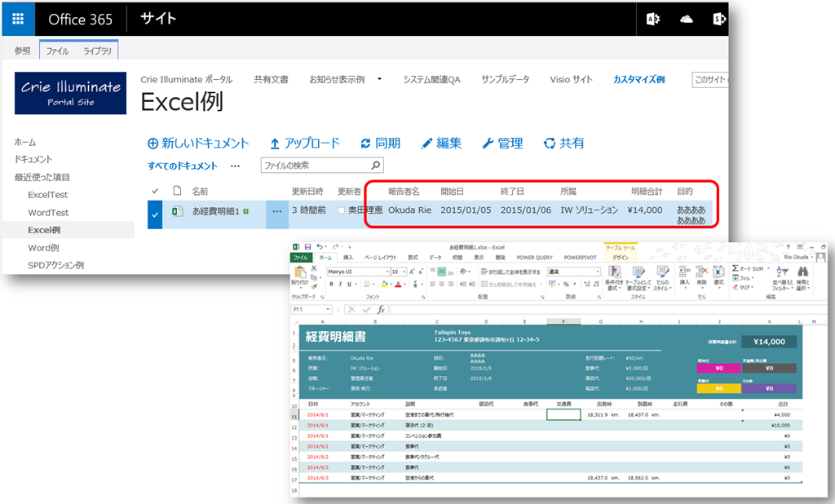Click the Format Painter brush in Excel
The width and height of the screenshot is (835, 504).
click(x=314, y=286)
